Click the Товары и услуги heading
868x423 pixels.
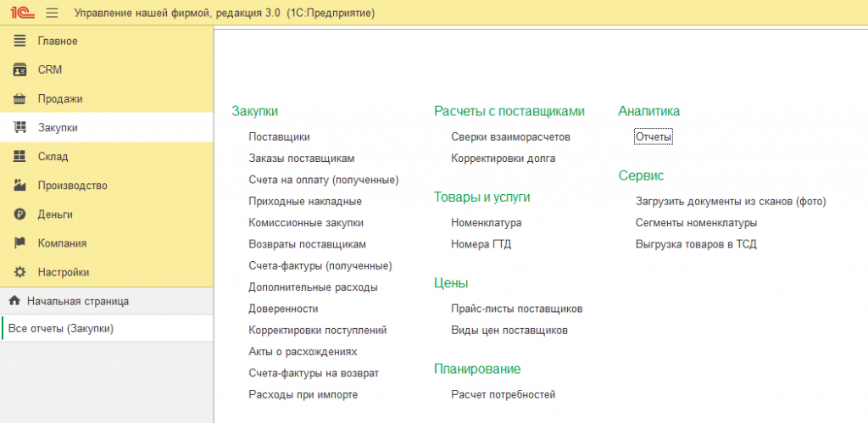click(x=482, y=197)
